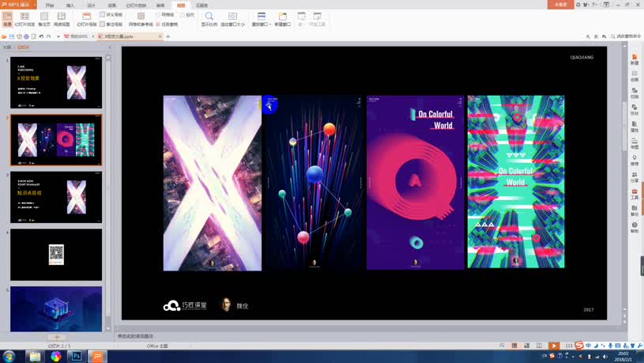Click the redo arrow

[48, 36]
